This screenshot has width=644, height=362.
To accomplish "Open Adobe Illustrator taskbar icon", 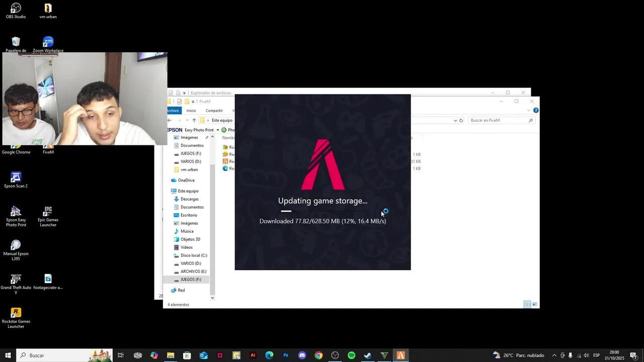I will click(x=253, y=355).
